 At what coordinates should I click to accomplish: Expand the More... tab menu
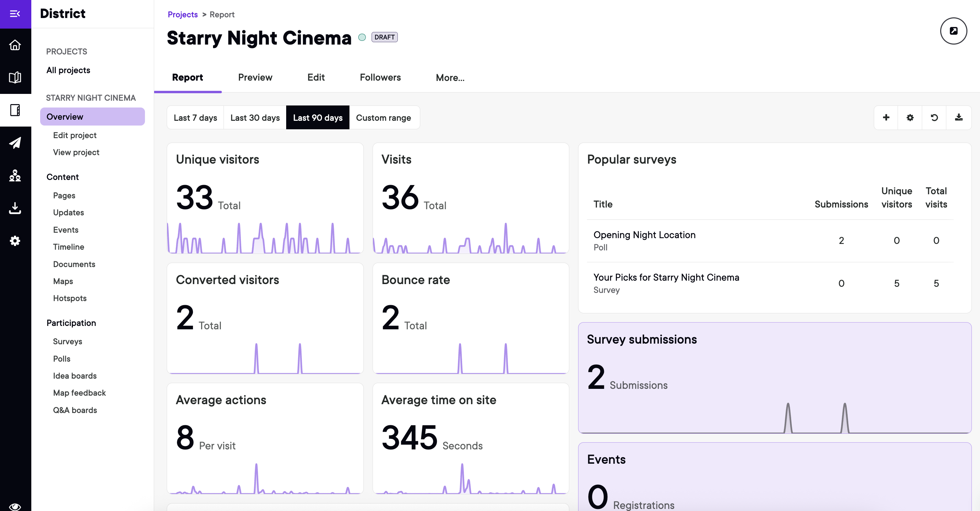450,78
